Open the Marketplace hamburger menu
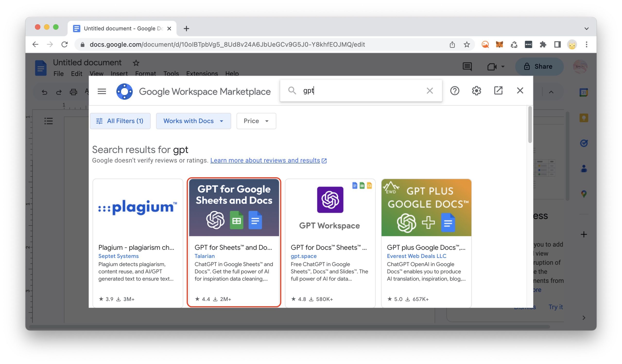Screen dimensions: 622x364 [102, 92]
